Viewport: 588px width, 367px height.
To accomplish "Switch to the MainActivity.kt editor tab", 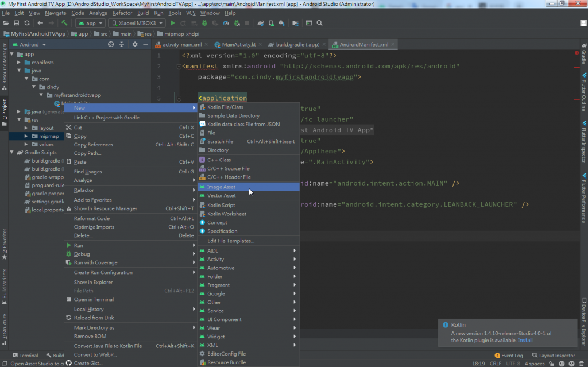I will [238, 44].
